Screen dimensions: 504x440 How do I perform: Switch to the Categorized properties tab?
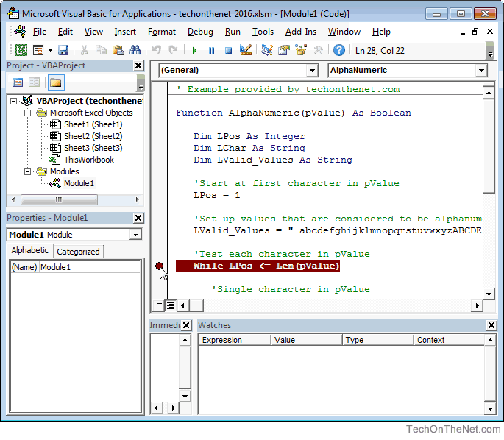tap(78, 252)
